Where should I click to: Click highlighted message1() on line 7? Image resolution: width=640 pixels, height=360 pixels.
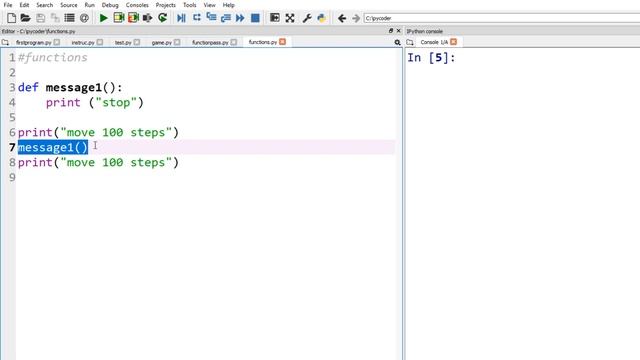pyautogui.click(x=53, y=147)
